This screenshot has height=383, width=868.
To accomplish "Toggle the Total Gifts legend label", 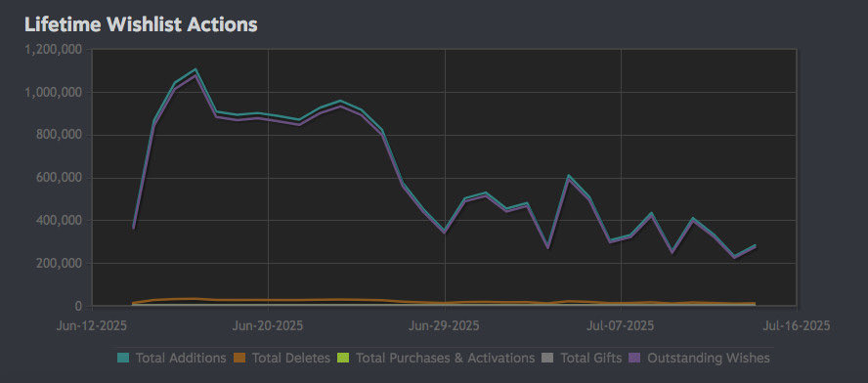I will click(x=591, y=359).
